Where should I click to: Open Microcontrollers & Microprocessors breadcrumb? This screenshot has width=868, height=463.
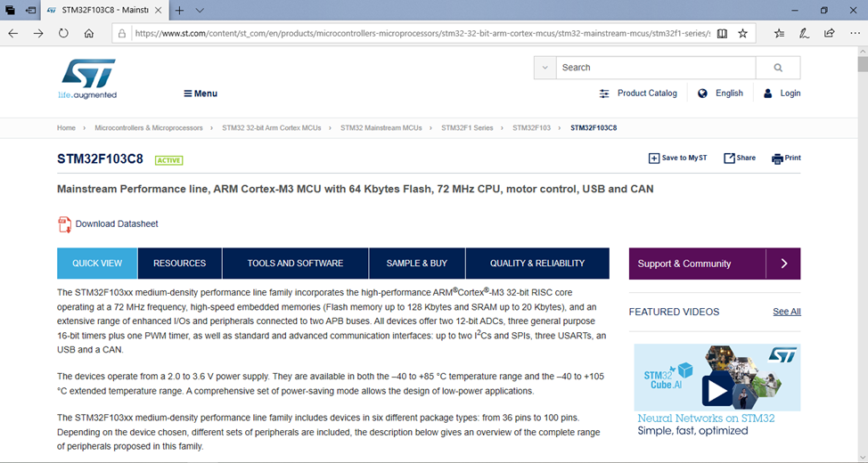coord(148,128)
